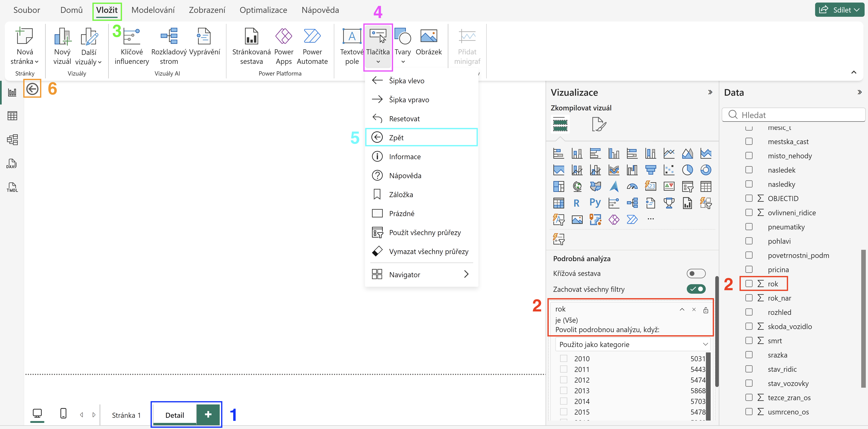This screenshot has height=429, width=868.
Task: Click the Hledat search field
Action: point(794,115)
